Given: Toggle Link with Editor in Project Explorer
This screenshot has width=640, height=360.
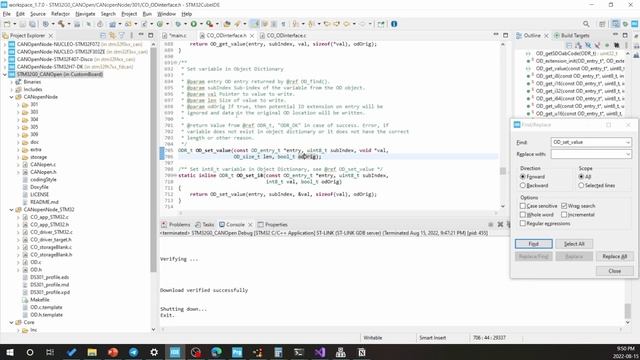Looking at the screenshot, I should tap(112, 36).
